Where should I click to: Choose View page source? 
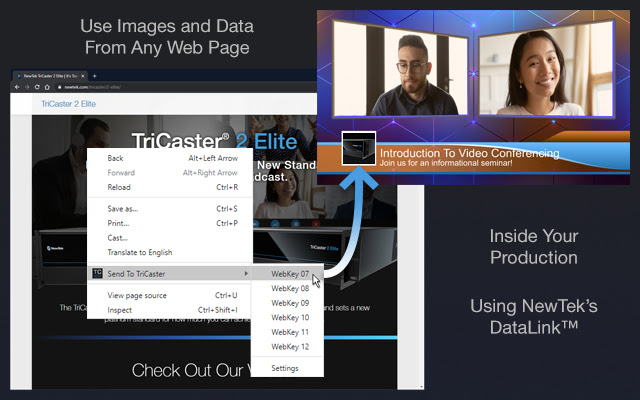tap(170, 295)
